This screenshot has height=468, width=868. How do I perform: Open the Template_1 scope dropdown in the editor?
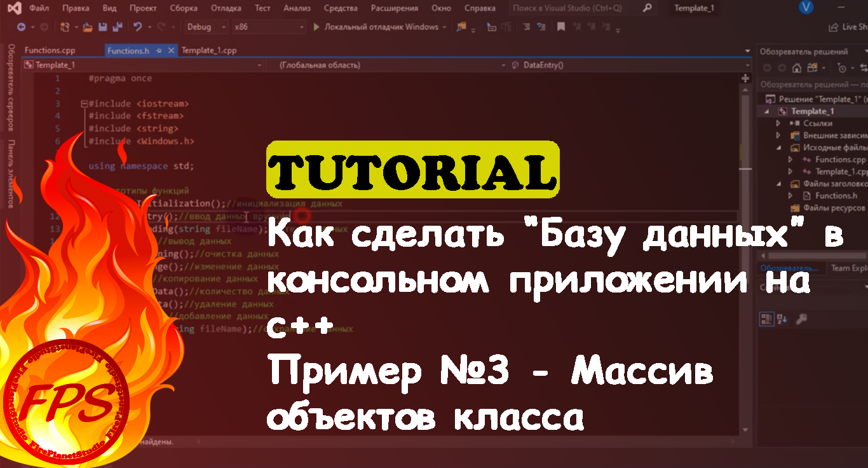(x=142, y=65)
